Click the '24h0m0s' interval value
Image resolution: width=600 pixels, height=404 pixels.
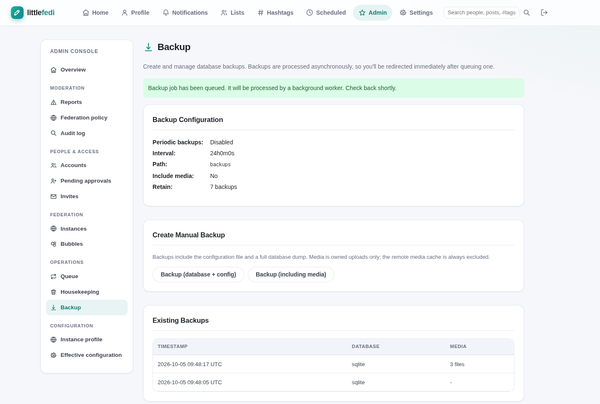click(x=222, y=153)
